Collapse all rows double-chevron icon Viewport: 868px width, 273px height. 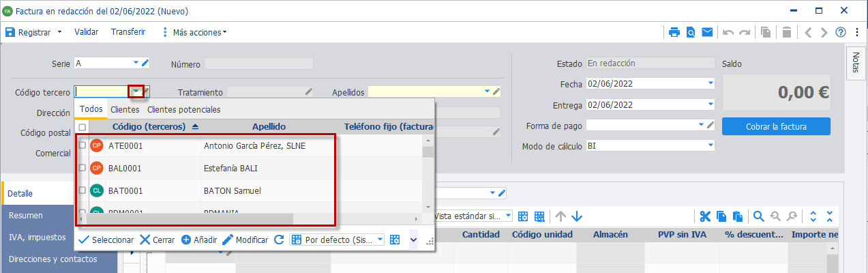pyautogui.click(x=829, y=216)
